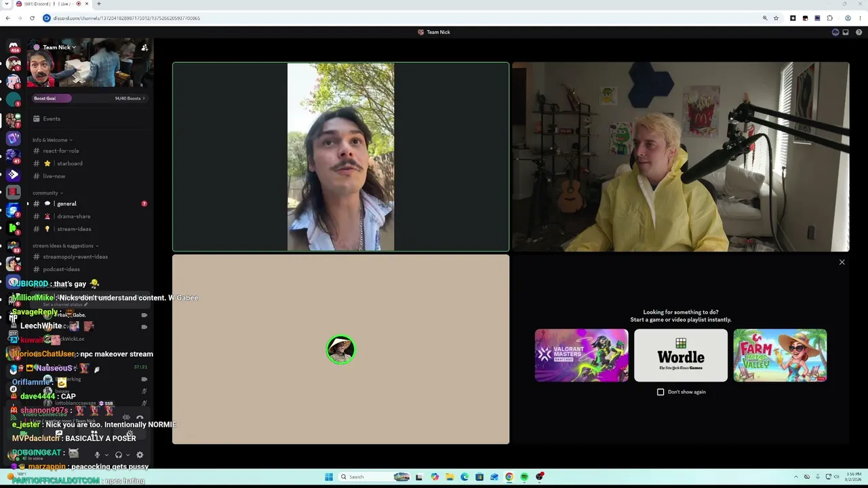Deafen audio with the headphones icon

119,455
